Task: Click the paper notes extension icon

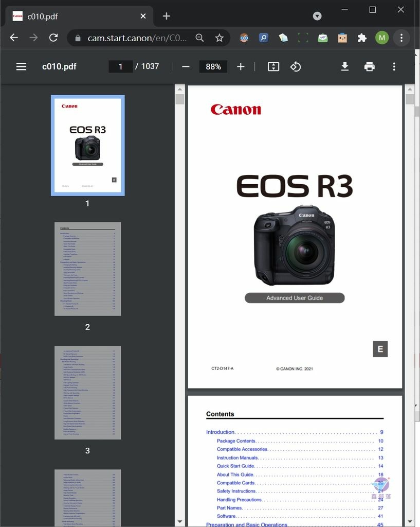Action: pos(283,38)
